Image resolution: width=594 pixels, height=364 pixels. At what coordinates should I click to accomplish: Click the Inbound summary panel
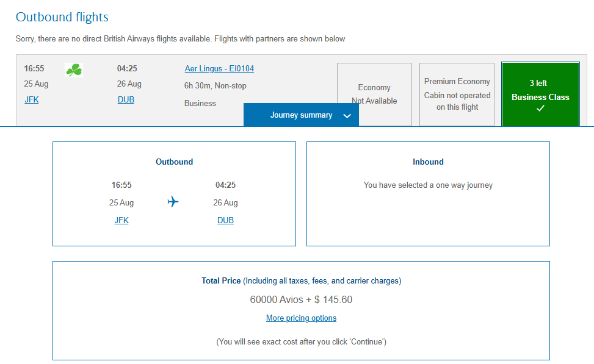428,194
